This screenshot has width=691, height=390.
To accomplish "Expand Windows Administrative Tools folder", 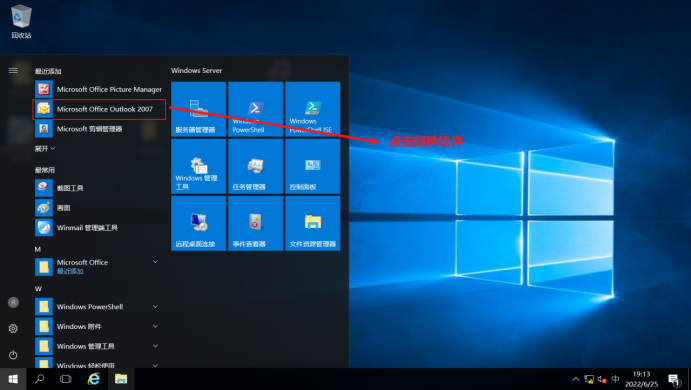I will coord(99,346).
